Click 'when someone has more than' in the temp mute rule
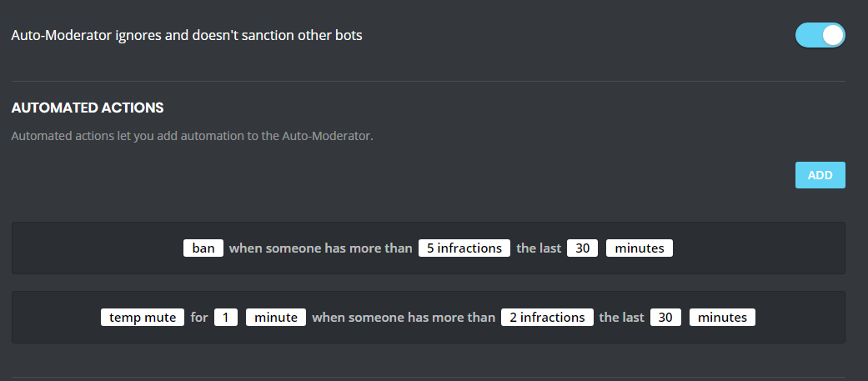 404,317
